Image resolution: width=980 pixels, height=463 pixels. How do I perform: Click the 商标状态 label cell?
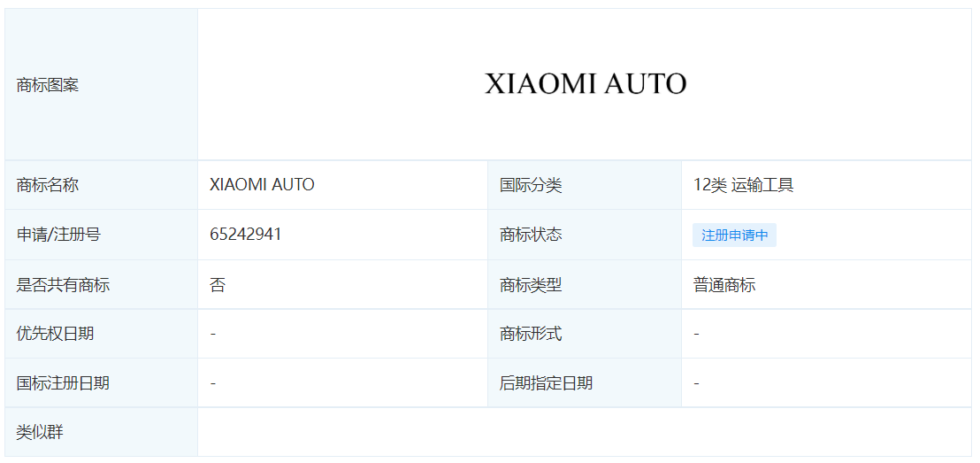click(x=585, y=235)
